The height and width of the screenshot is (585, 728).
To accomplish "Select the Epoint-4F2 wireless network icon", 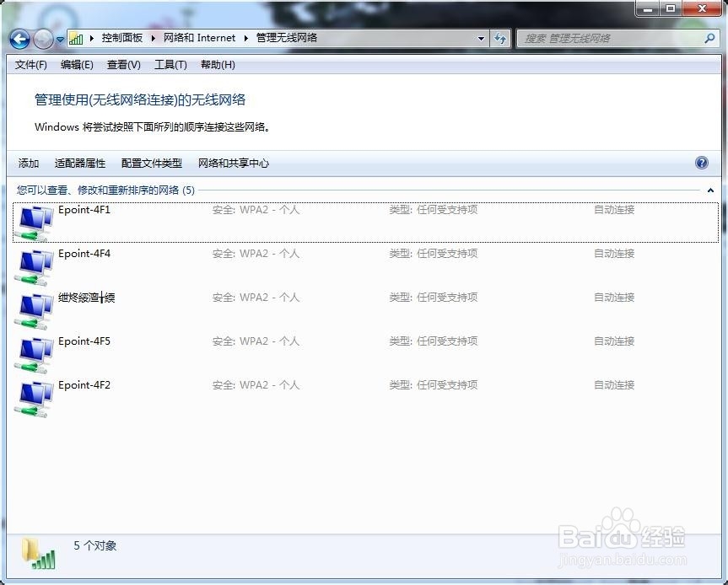I will coord(32,397).
